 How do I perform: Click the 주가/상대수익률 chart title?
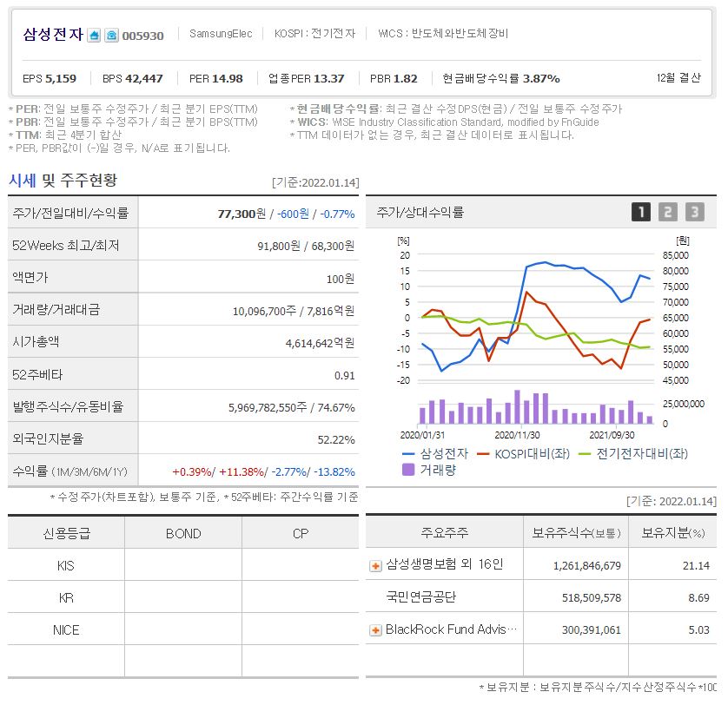click(x=420, y=212)
